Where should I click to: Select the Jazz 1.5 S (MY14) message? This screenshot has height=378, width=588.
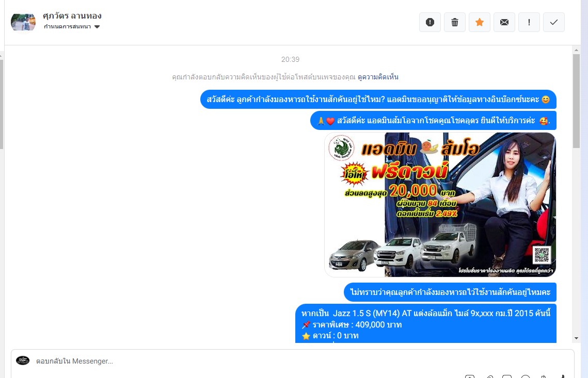click(425, 323)
